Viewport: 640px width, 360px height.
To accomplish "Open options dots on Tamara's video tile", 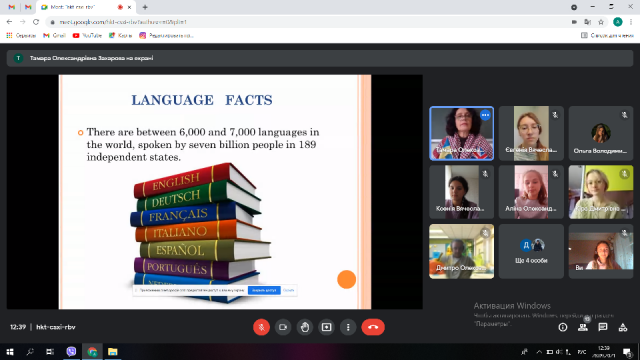I will (485, 115).
